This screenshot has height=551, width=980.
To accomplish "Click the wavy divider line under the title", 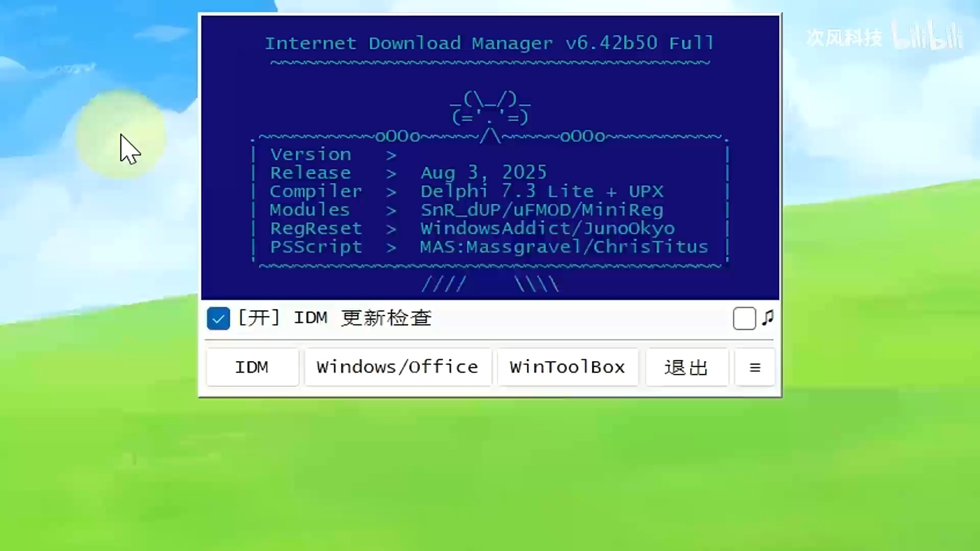I will click(x=489, y=62).
